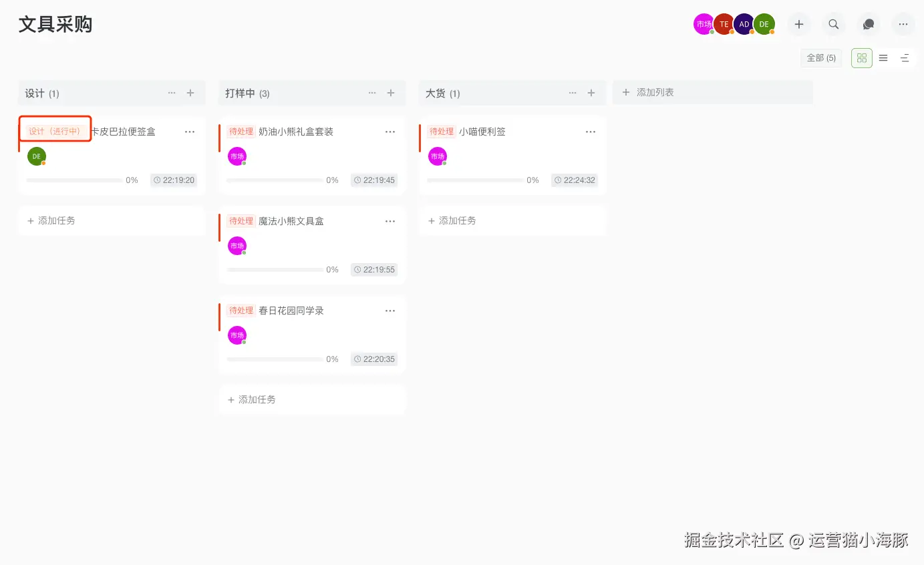The width and height of the screenshot is (924, 565).
Task: Click the 待处理 status tag on 小喵便利签
Action: point(442,132)
